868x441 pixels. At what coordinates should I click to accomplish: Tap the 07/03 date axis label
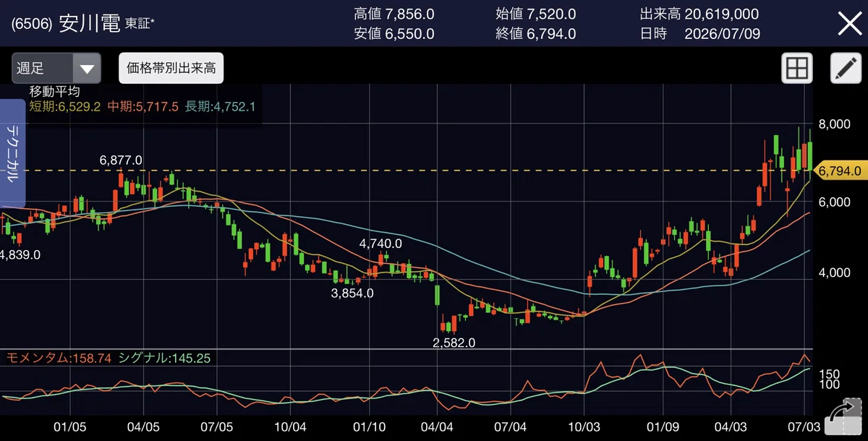pyautogui.click(x=803, y=429)
